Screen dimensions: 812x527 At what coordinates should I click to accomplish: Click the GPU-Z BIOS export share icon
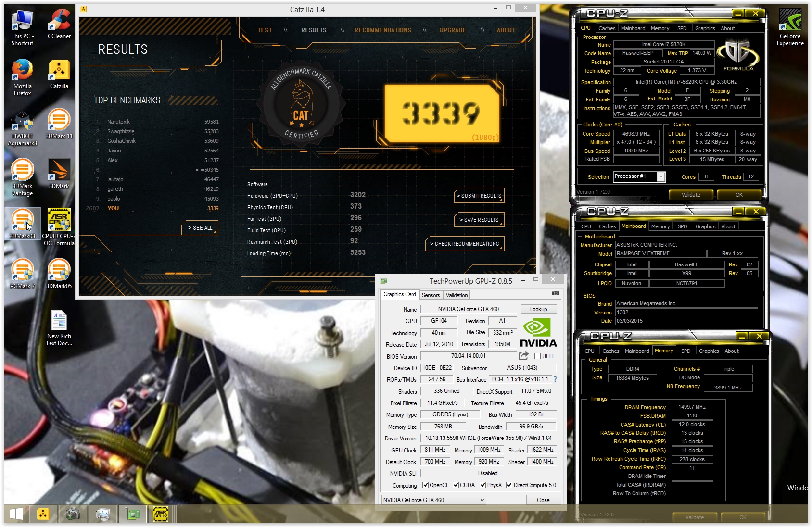[x=523, y=356]
